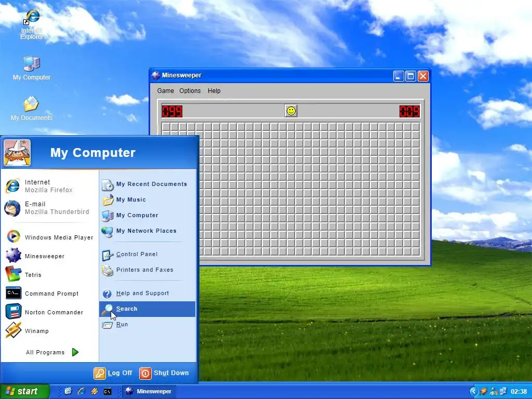Open the Help menu in Minesweeper
The height and width of the screenshot is (399, 532).
pos(214,90)
